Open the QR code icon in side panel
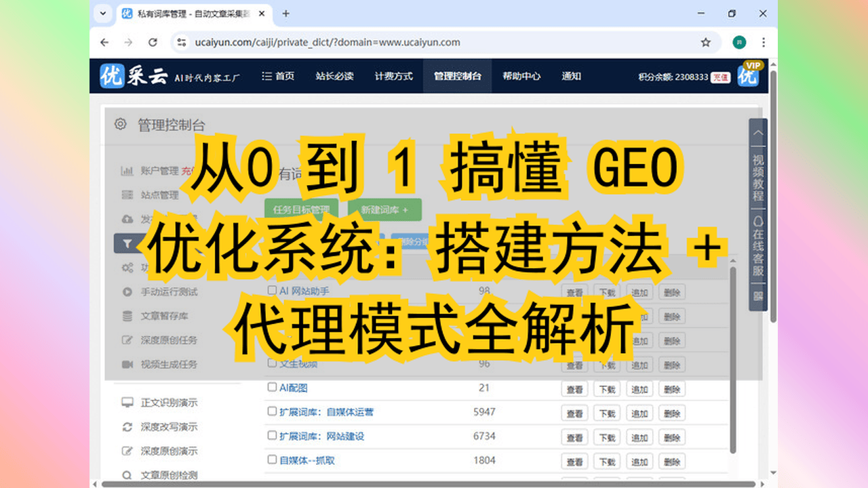Image resolution: width=868 pixels, height=488 pixels. pyautogui.click(x=757, y=296)
